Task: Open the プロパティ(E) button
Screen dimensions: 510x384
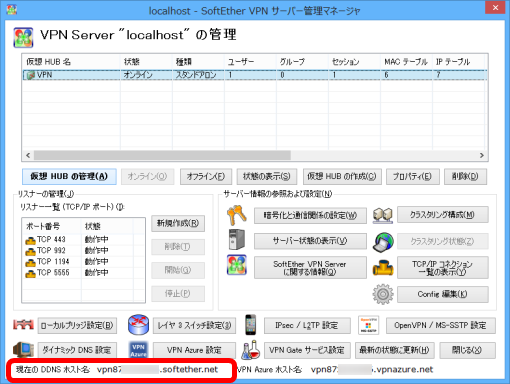Action: (413, 176)
